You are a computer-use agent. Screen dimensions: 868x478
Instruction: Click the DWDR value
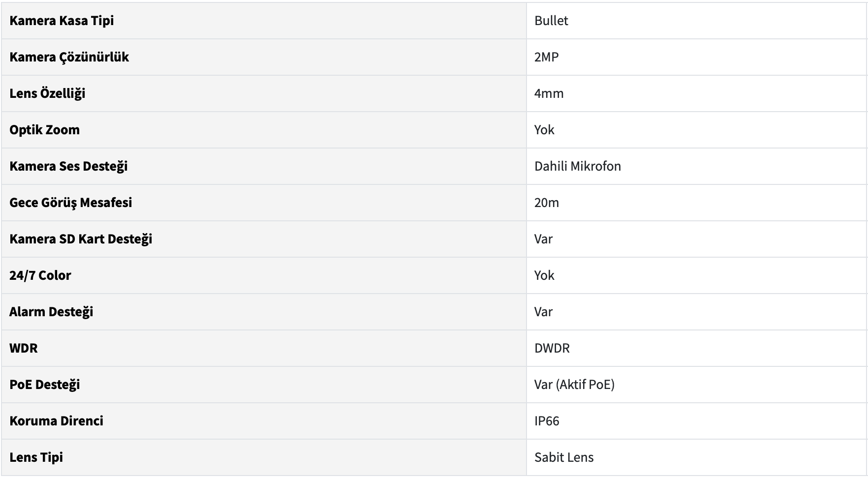click(552, 348)
